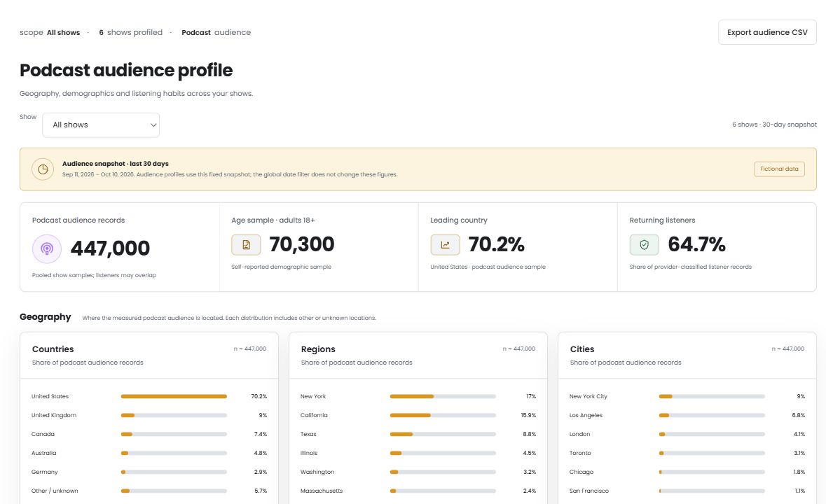
Task: Click the New York region progress bar
Action: click(443, 396)
